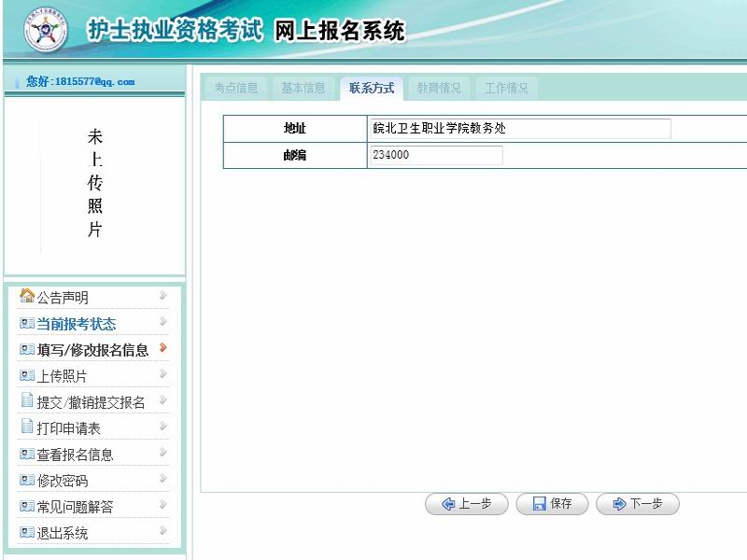Click the icon beside 修改密码
This screenshot has height=560, width=747.
click(27, 480)
